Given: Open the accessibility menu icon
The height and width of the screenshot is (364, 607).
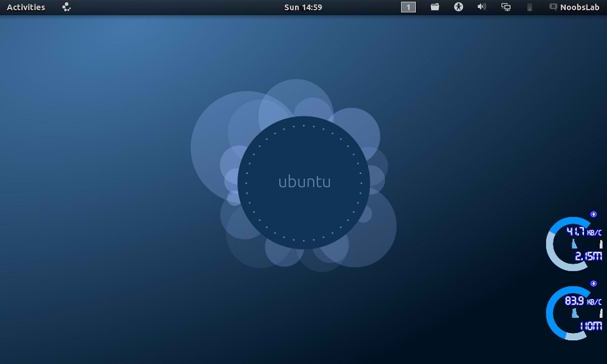Looking at the screenshot, I should pyautogui.click(x=459, y=7).
